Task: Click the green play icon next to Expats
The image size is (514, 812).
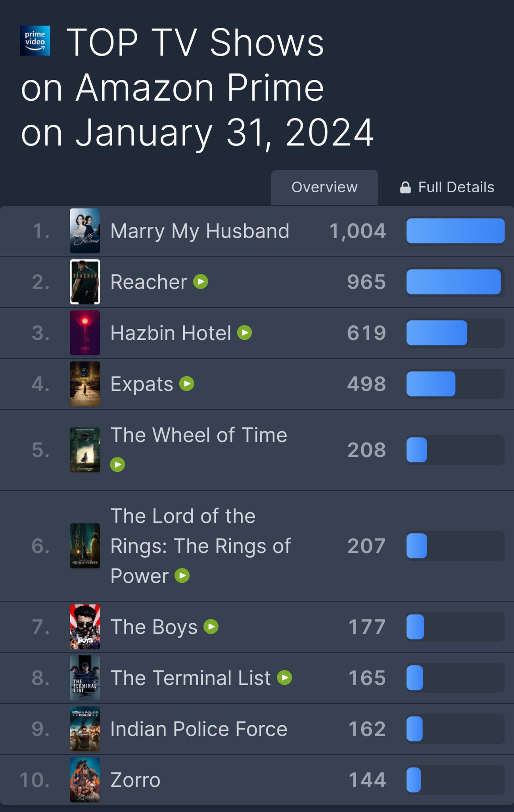Action: click(187, 384)
